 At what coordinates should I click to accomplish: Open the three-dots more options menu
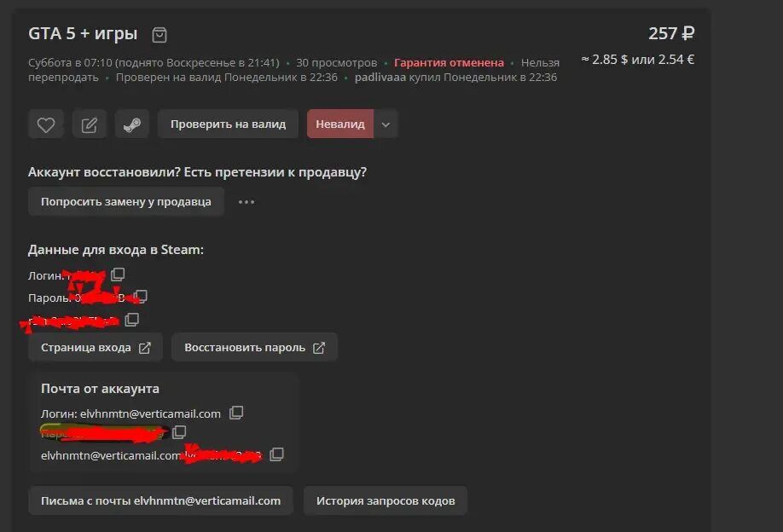246,202
